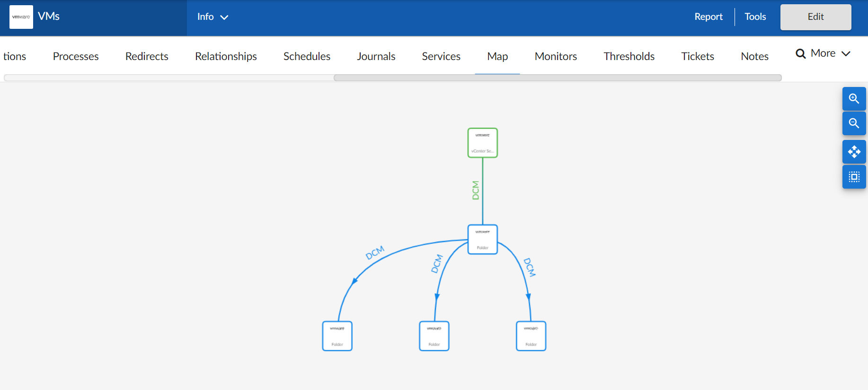Click the vmware logo beside VMs

click(x=21, y=17)
